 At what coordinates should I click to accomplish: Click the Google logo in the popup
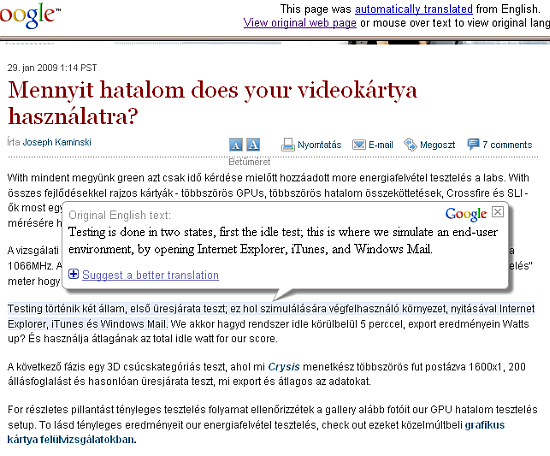466,214
